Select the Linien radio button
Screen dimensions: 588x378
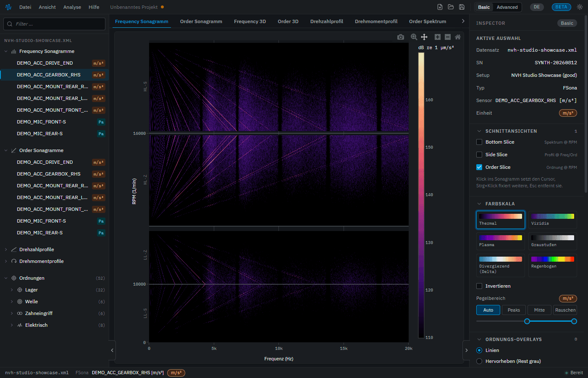click(x=479, y=350)
